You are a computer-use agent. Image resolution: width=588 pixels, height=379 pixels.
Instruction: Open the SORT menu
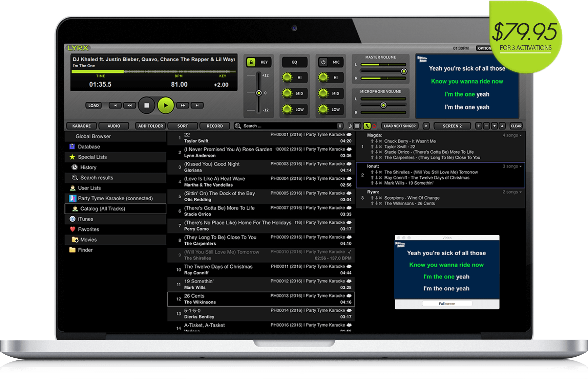pos(183,126)
